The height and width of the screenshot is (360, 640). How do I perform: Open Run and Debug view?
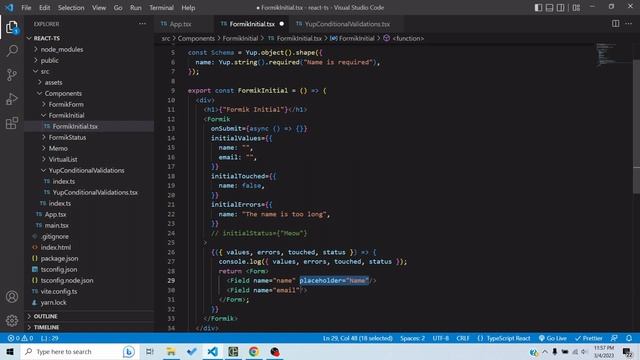12,99
